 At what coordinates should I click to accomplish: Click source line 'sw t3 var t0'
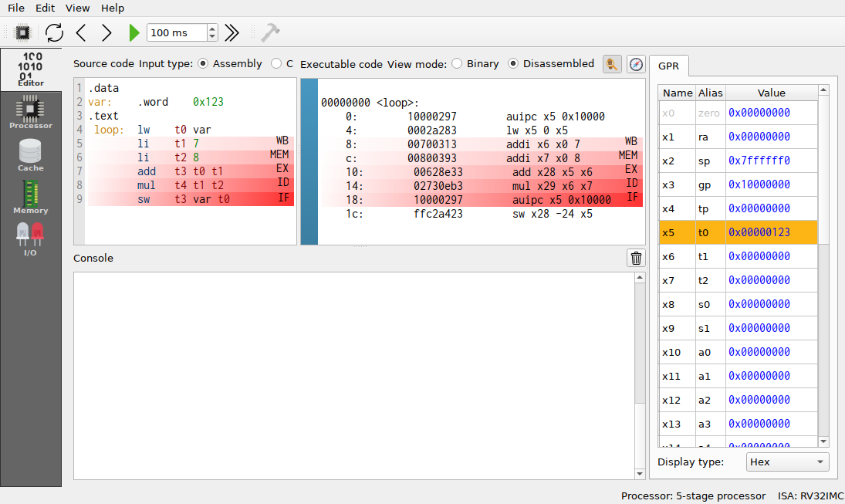[191, 199]
